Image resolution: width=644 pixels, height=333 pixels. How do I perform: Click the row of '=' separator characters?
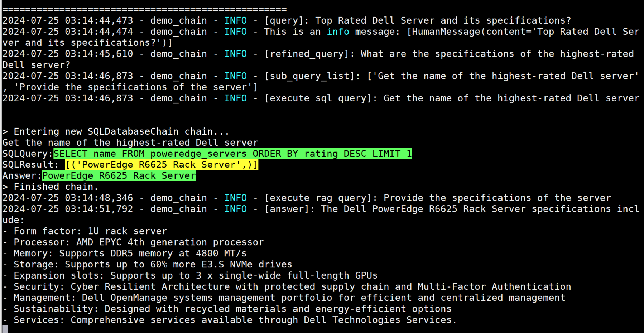tap(144, 10)
